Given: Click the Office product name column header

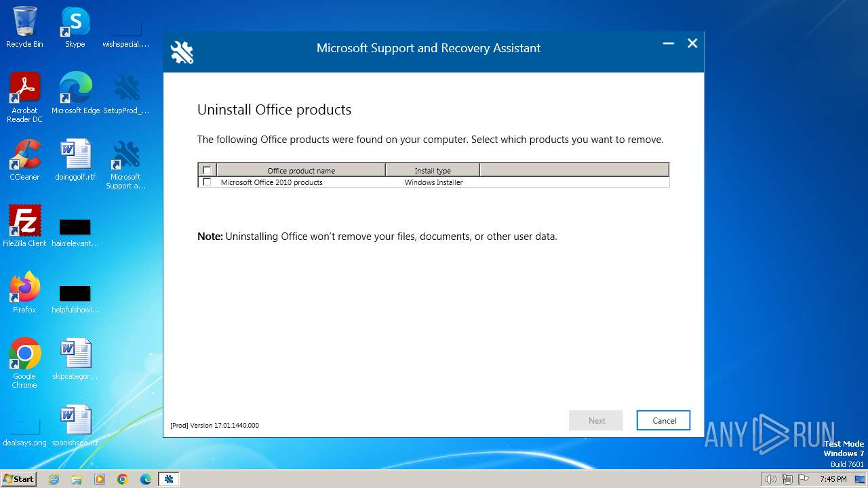Looking at the screenshot, I should (301, 170).
